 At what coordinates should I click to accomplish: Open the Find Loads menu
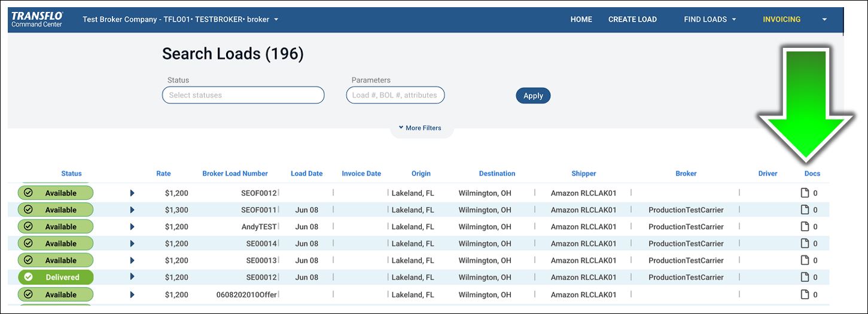coord(709,19)
